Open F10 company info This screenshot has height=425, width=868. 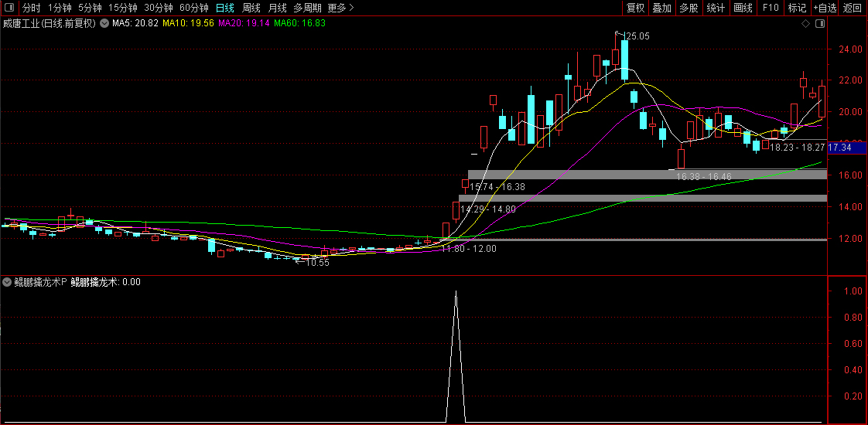(771, 8)
